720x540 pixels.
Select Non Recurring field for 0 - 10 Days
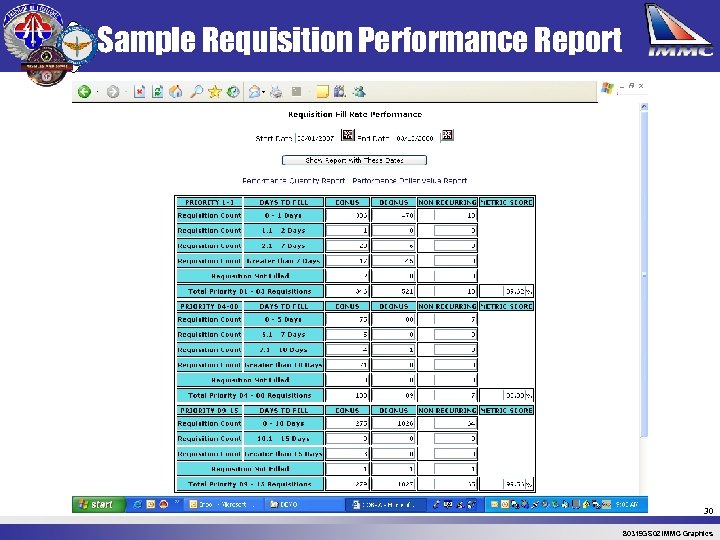click(455, 423)
